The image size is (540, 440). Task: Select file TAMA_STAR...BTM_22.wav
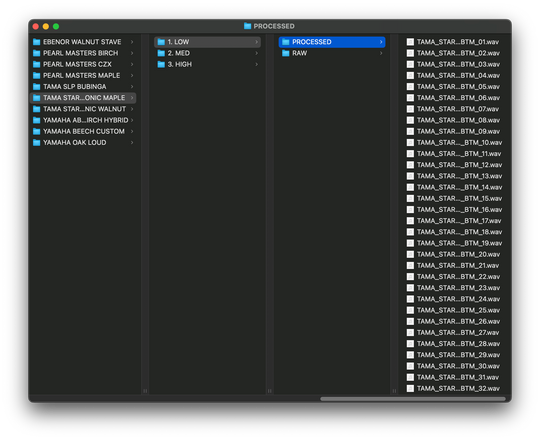(458, 277)
